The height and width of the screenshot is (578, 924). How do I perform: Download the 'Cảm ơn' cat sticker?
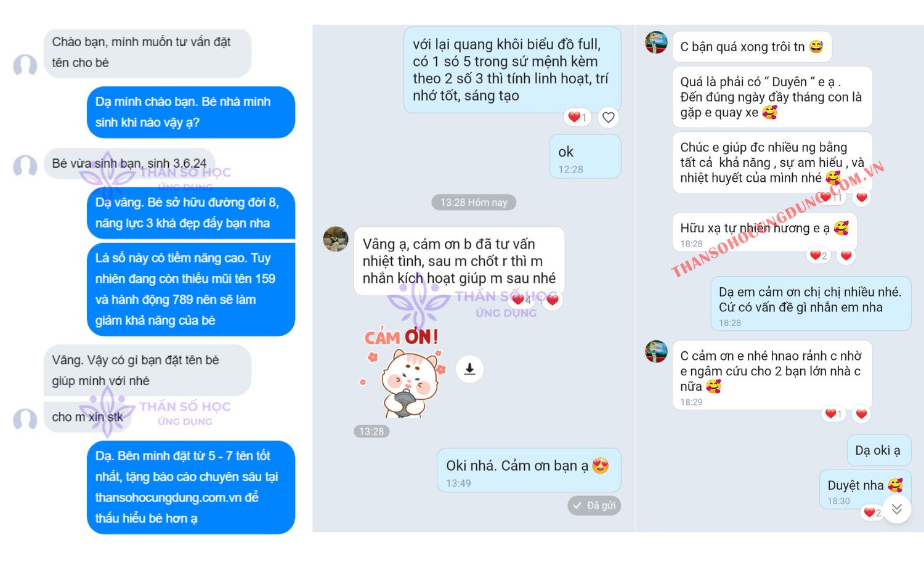tap(469, 368)
